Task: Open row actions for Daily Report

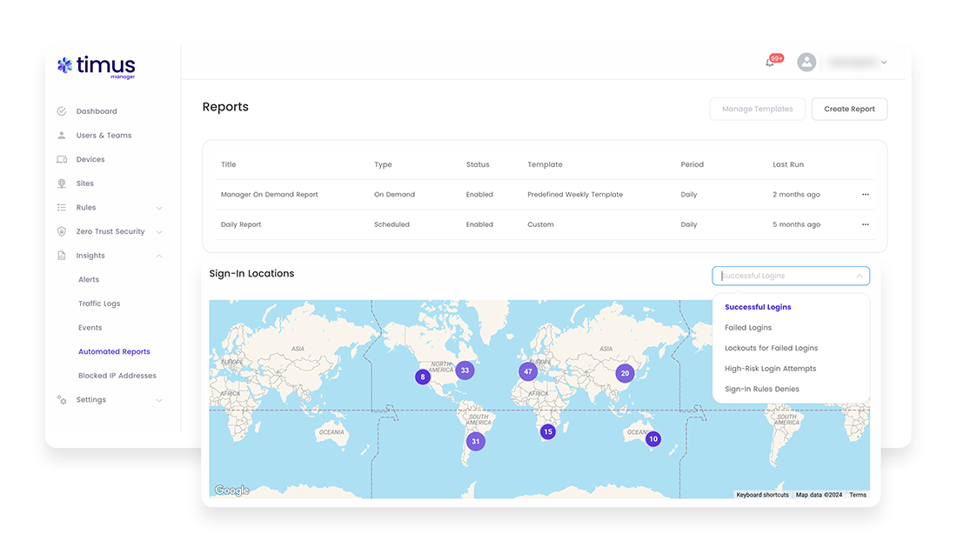Action: pyautogui.click(x=865, y=223)
